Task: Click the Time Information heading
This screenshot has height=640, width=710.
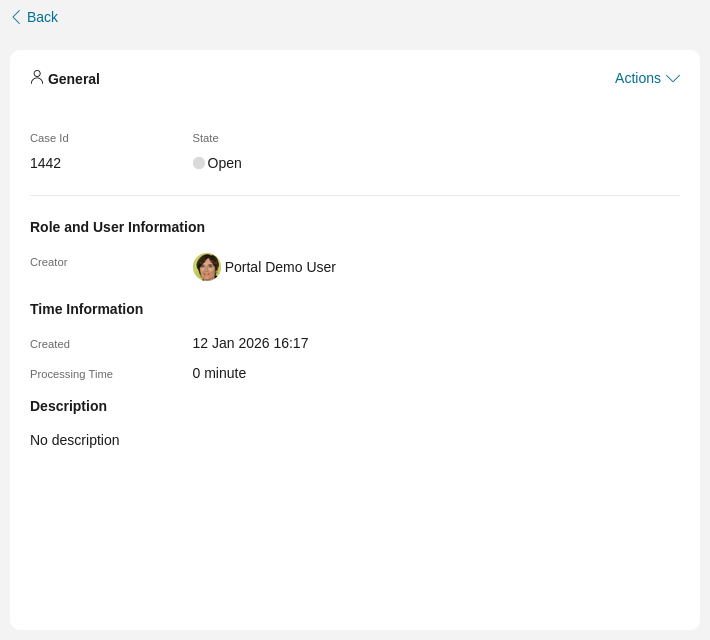Action: tap(86, 309)
